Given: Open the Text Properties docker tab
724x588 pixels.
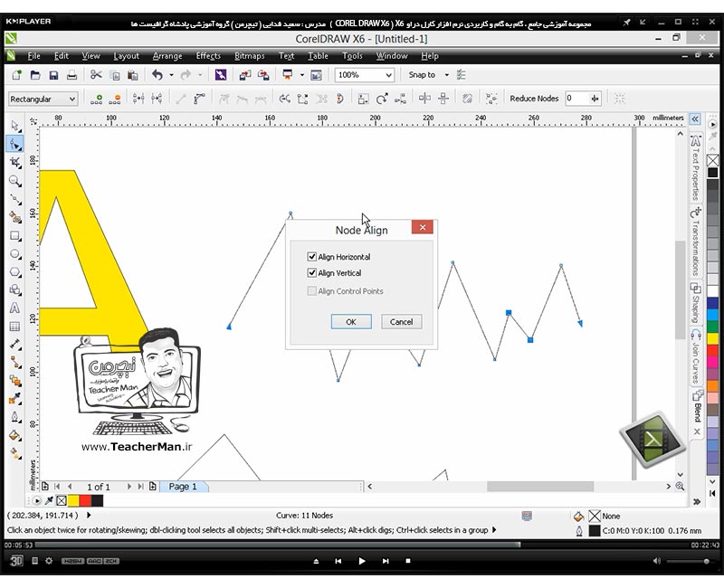Looking at the screenshot, I should click(696, 168).
